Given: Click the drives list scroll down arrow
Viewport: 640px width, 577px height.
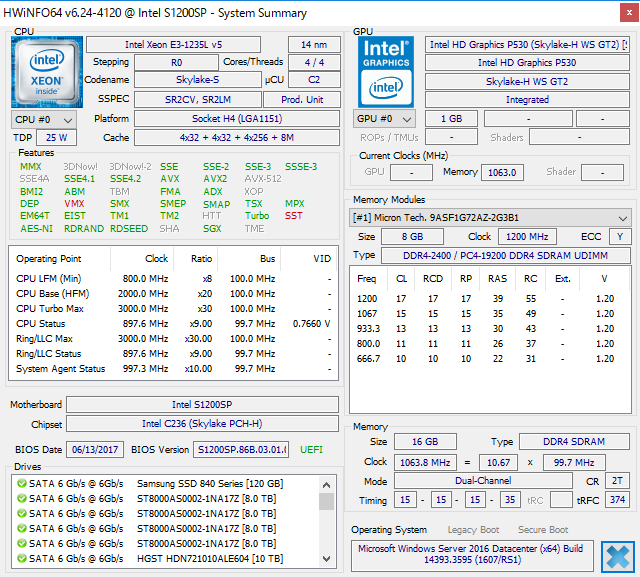Looking at the screenshot, I should coord(326,559).
